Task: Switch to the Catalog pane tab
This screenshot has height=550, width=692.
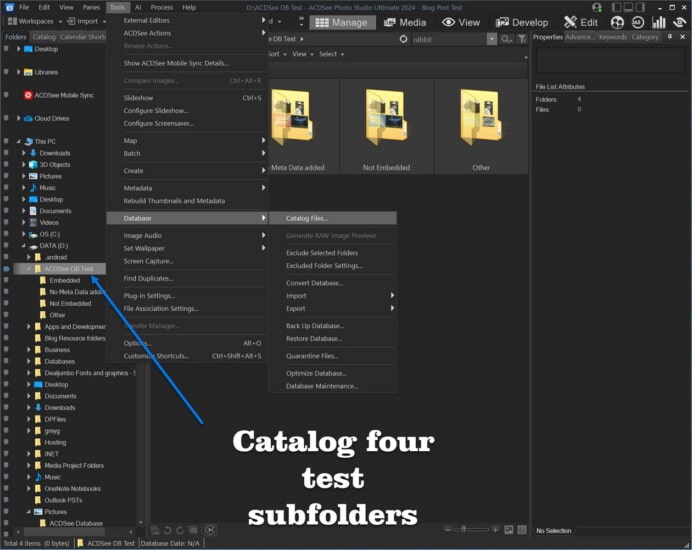Action: coord(44,37)
